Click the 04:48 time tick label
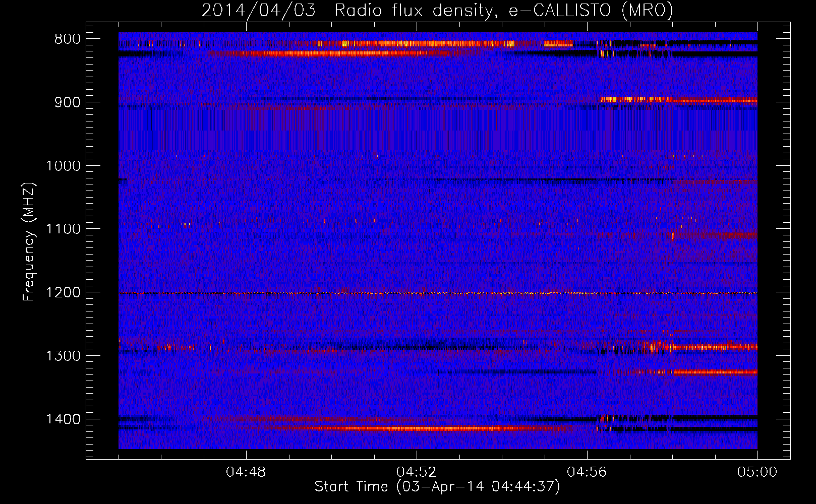 pos(246,472)
